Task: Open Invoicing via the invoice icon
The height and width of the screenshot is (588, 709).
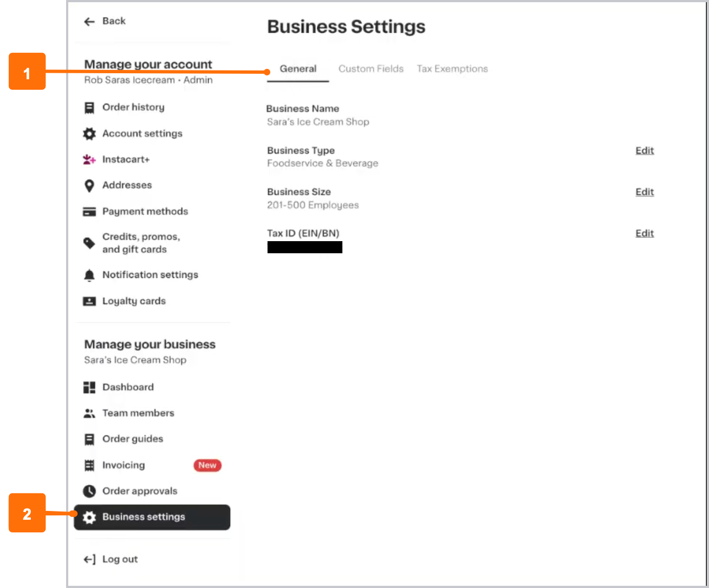Action: (x=89, y=465)
